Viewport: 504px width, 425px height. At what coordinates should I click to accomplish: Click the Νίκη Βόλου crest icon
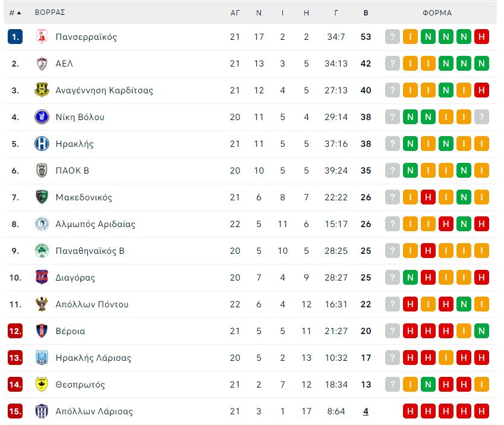[x=42, y=117]
